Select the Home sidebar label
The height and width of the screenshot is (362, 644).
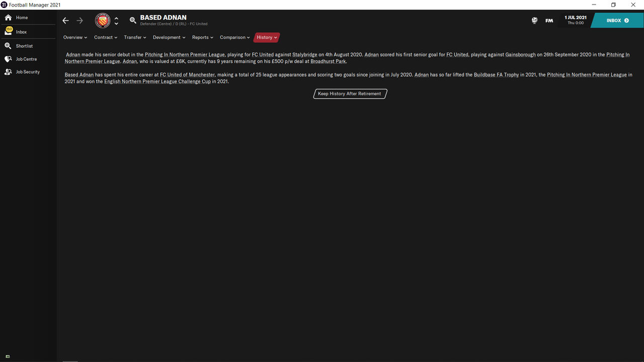click(22, 18)
